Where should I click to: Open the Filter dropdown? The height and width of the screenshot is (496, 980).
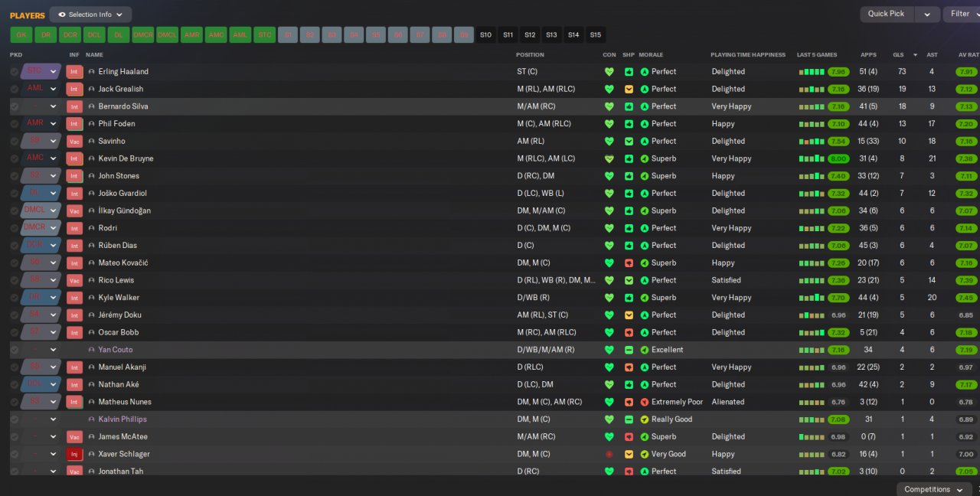coord(964,15)
